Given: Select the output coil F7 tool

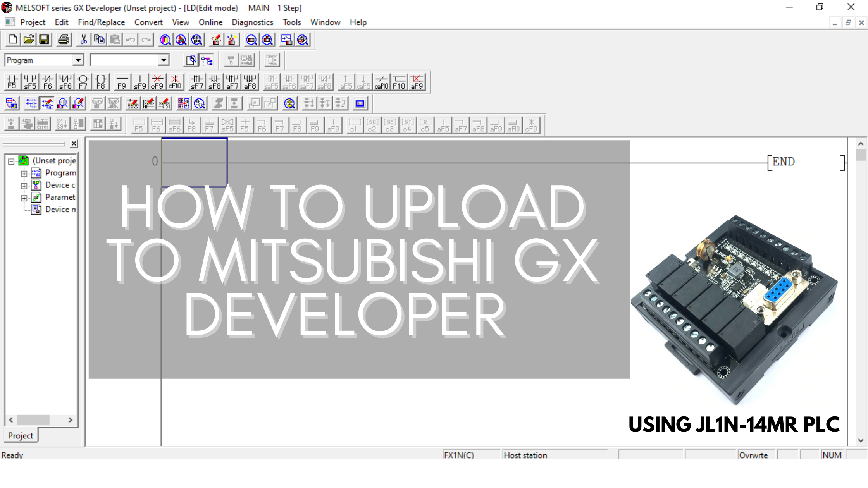Looking at the screenshot, I should pyautogui.click(x=83, y=81).
